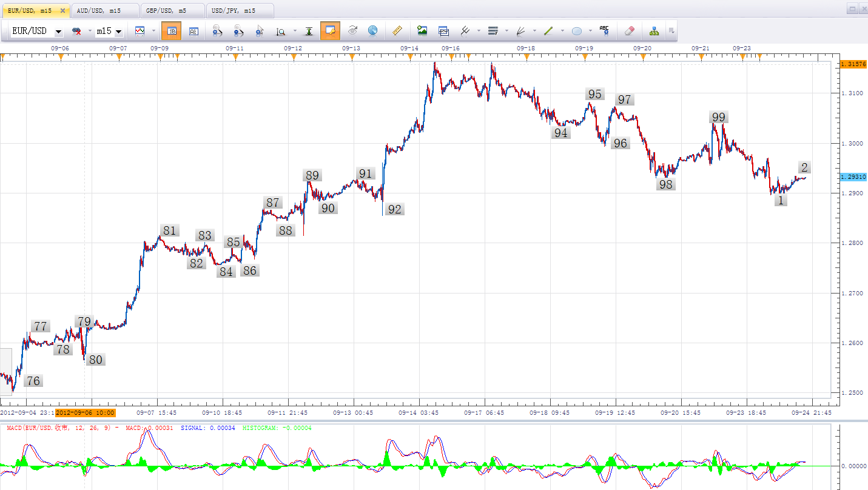The image size is (868, 490).
Task: Select the chart label 95
Action: [594, 94]
